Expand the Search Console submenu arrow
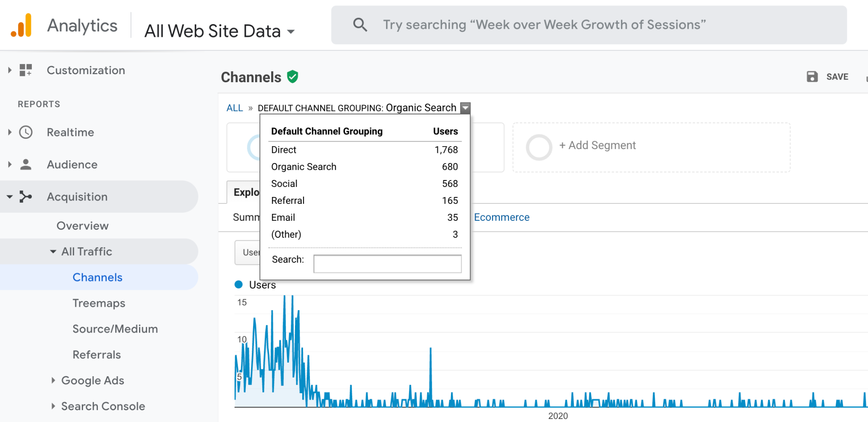Screen dimensions: 868x422 tap(53, 406)
